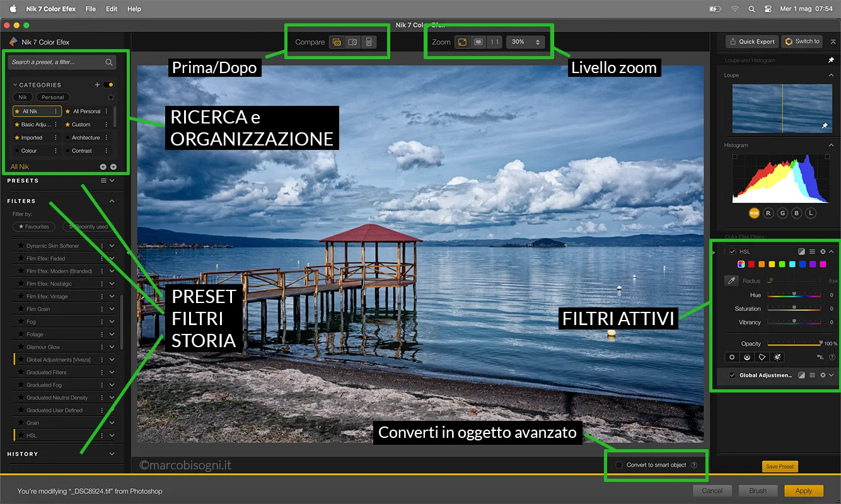Click the HSL Hue slider

click(x=794, y=295)
